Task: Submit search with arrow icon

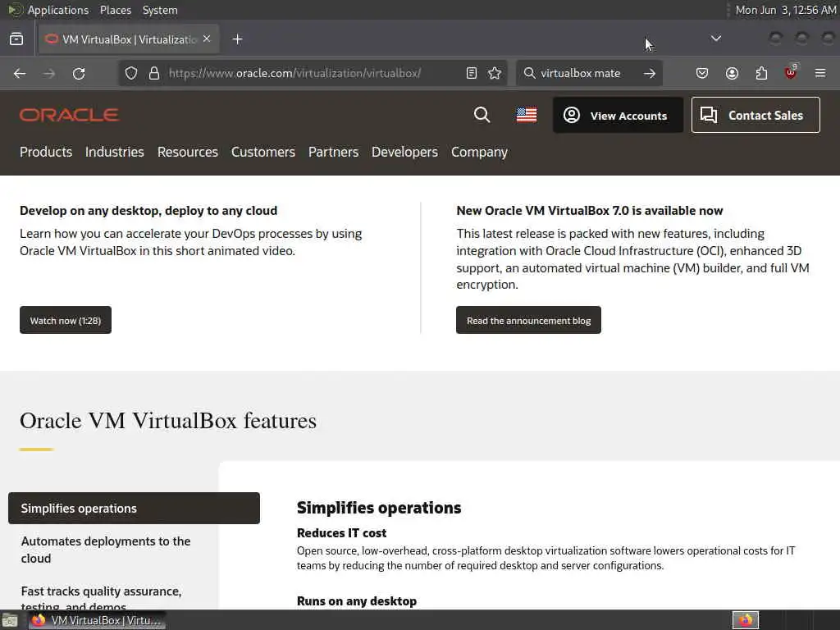Action: (650, 73)
